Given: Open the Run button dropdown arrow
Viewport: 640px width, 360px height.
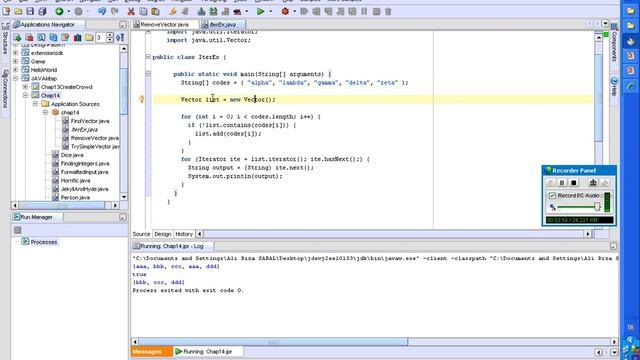Looking at the screenshot, I should pos(271,11).
